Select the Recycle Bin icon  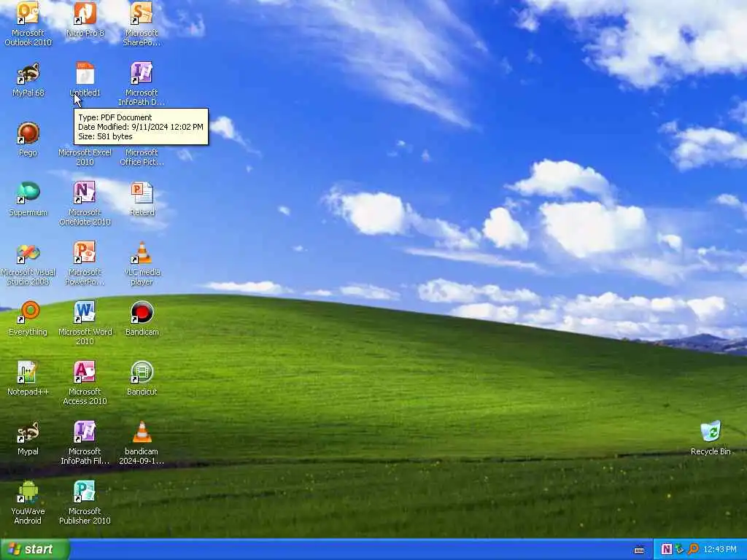click(x=711, y=432)
